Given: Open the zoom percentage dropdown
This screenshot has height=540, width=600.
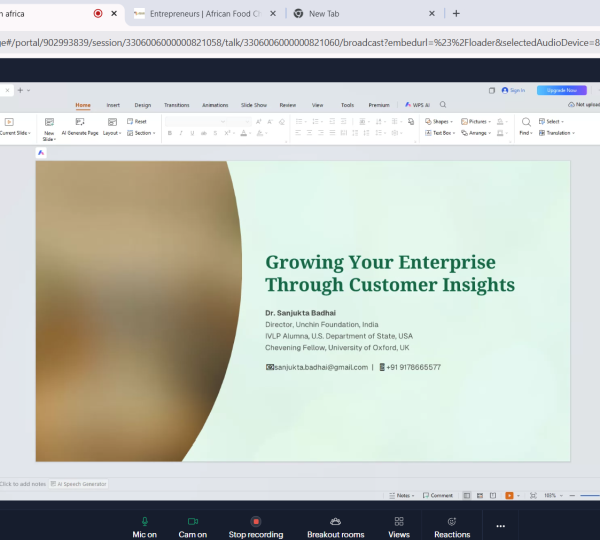Looking at the screenshot, I should tap(553, 495).
